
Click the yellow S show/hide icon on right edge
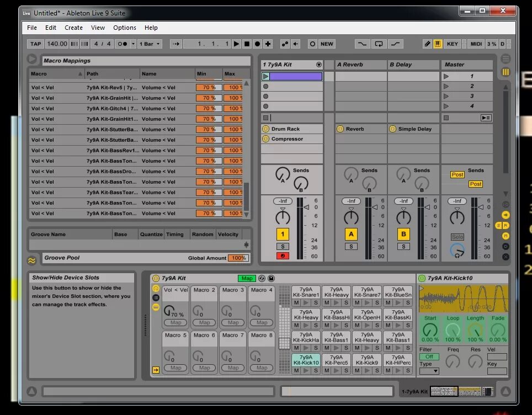[x=499, y=225]
